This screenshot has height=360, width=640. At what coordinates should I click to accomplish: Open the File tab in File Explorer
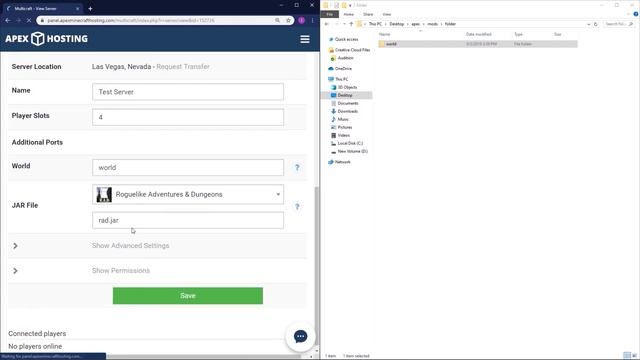tap(329, 14)
